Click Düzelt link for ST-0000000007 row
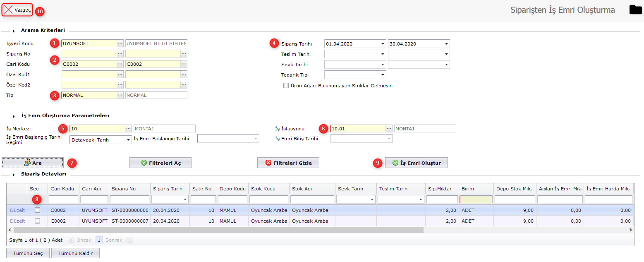644x262 pixels. (17, 221)
